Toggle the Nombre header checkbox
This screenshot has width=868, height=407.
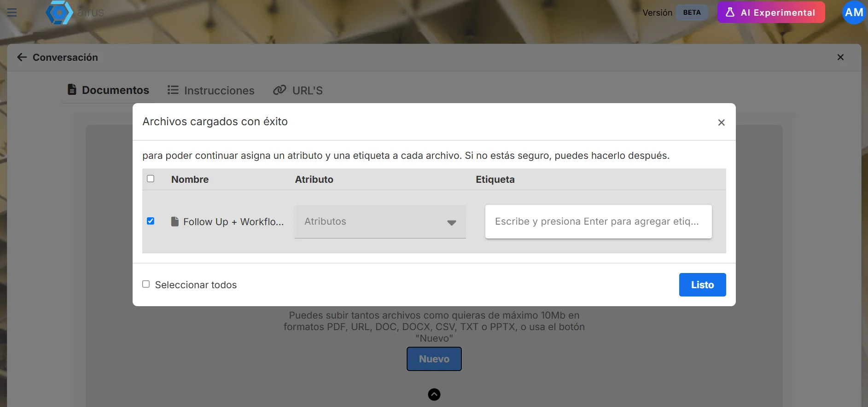151,179
